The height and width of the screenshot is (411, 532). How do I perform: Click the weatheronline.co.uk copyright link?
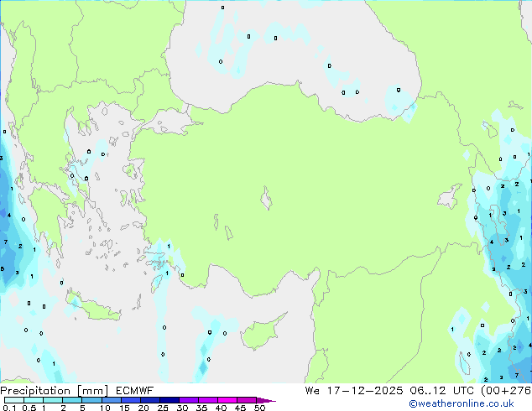click(462, 403)
